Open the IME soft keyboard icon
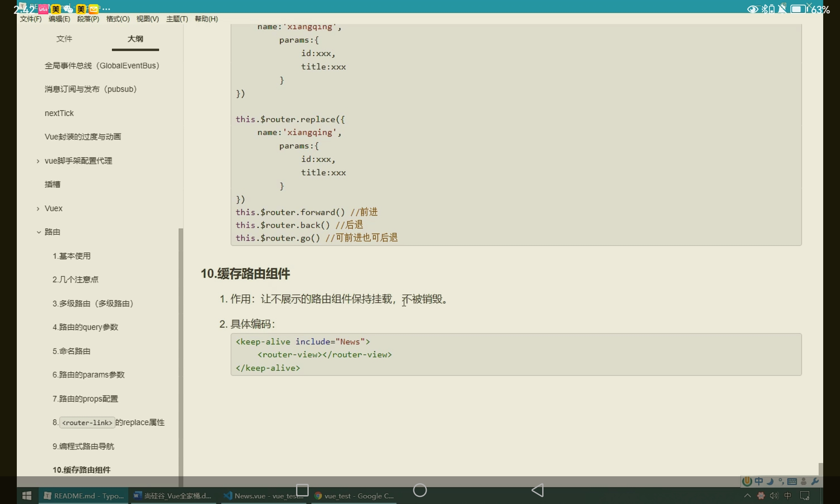The image size is (840, 504). 792,481
